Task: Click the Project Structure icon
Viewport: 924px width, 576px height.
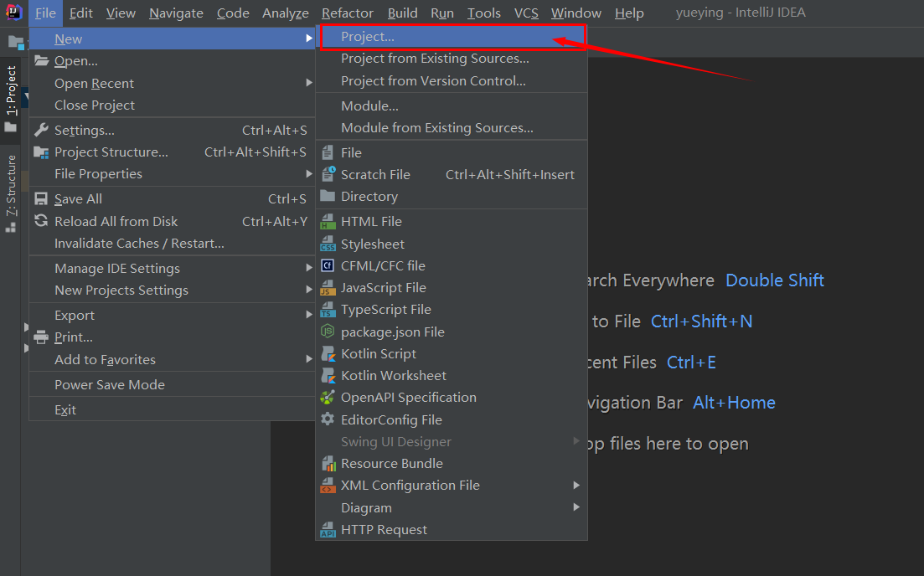Action: pos(41,152)
